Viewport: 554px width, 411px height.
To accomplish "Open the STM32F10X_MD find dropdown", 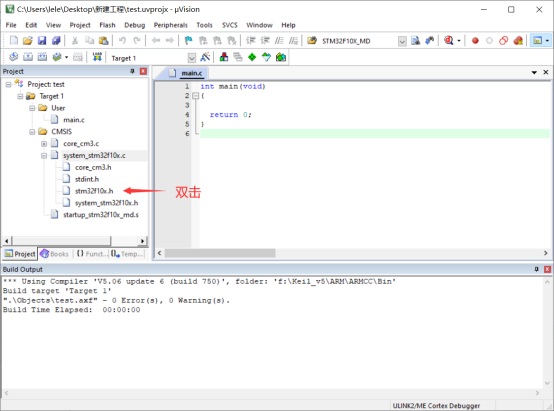I will pyautogui.click(x=402, y=41).
